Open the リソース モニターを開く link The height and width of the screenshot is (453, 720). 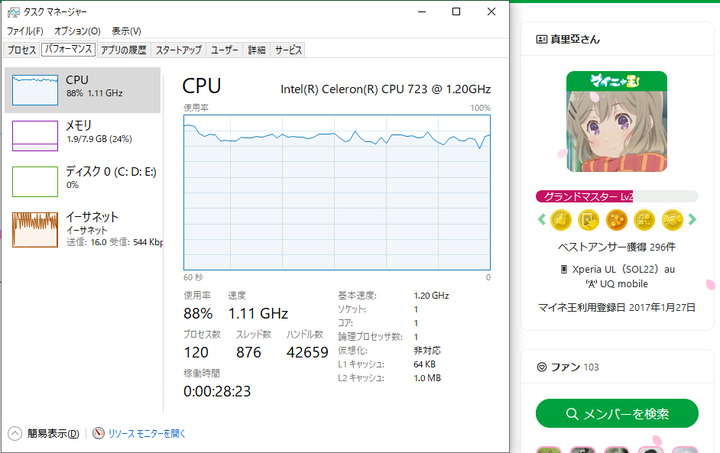click(x=146, y=433)
